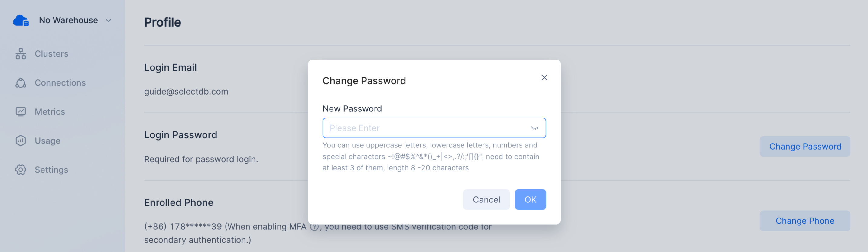This screenshot has height=252, width=868.
Task: Click the SelectDB cloud logo icon
Action: pyautogui.click(x=21, y=21)
